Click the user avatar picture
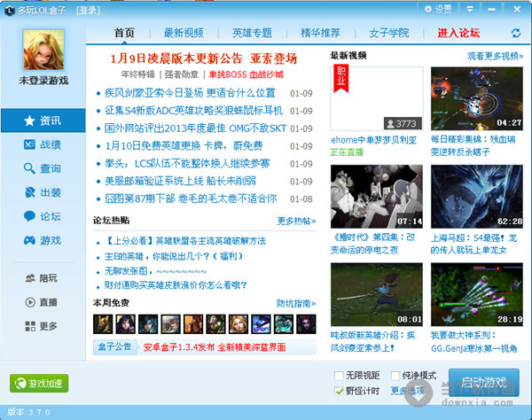The height and width of the screenshot is (420, 532). point(43,50)
